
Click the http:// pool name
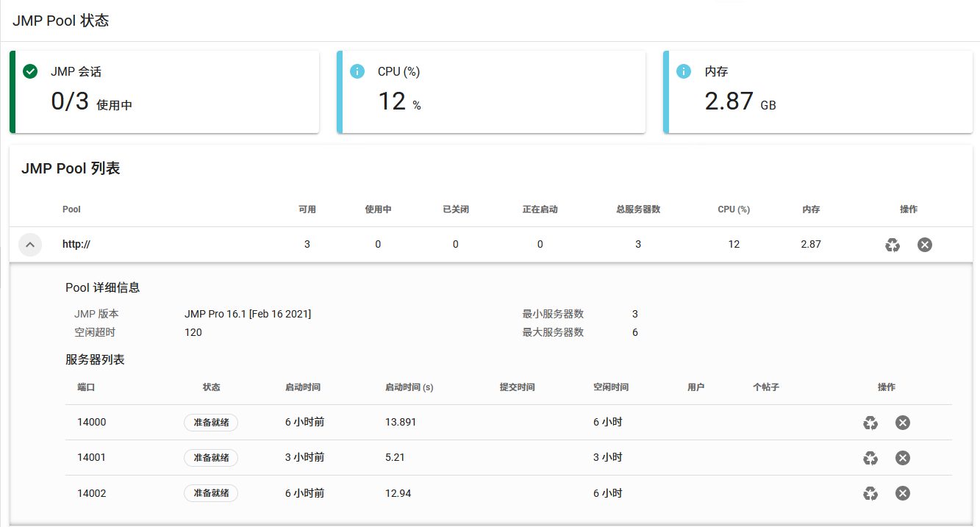click(76, 245)
